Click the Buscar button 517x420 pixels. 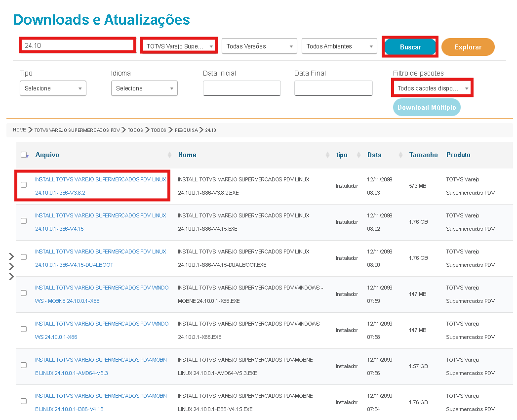pyautogui.click(x=410, y=47)
